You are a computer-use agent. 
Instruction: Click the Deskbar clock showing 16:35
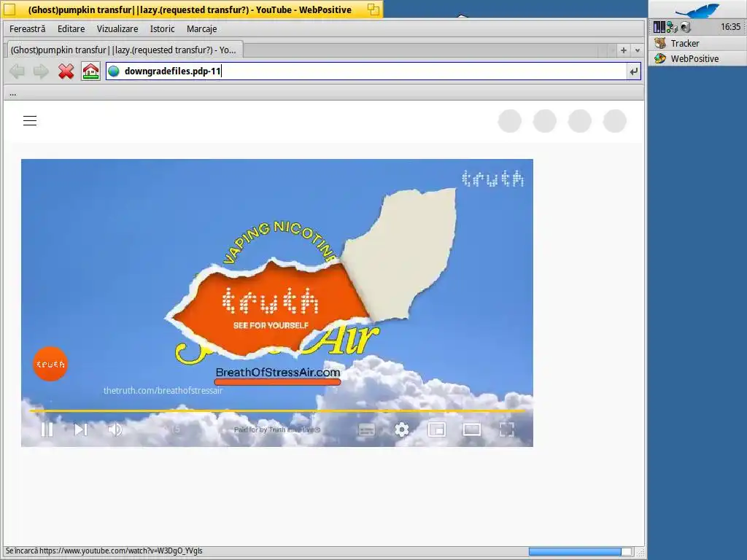coord(730,27)
